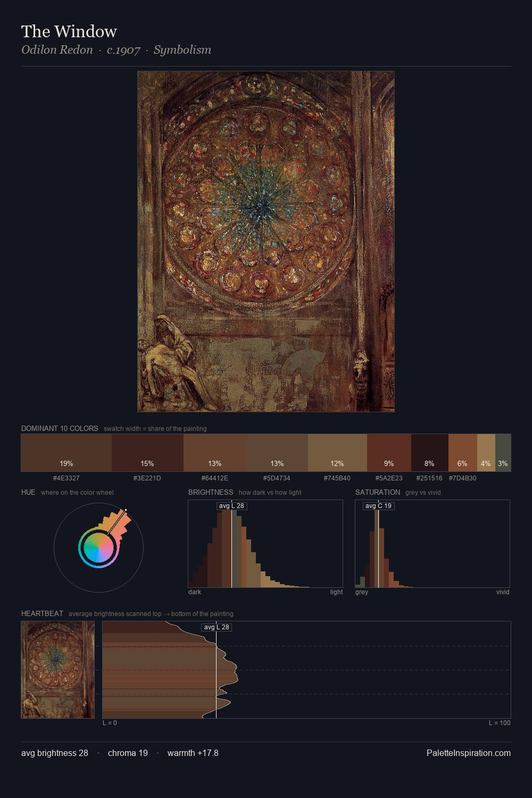The height and width of the screenshot is (798, 532).
Task: Click the "grey" axis label
Action: 362,592
